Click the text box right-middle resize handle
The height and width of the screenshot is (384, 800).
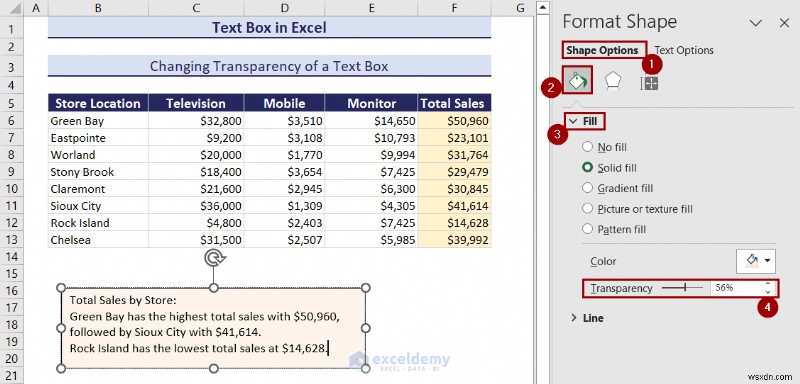(365, 328)
